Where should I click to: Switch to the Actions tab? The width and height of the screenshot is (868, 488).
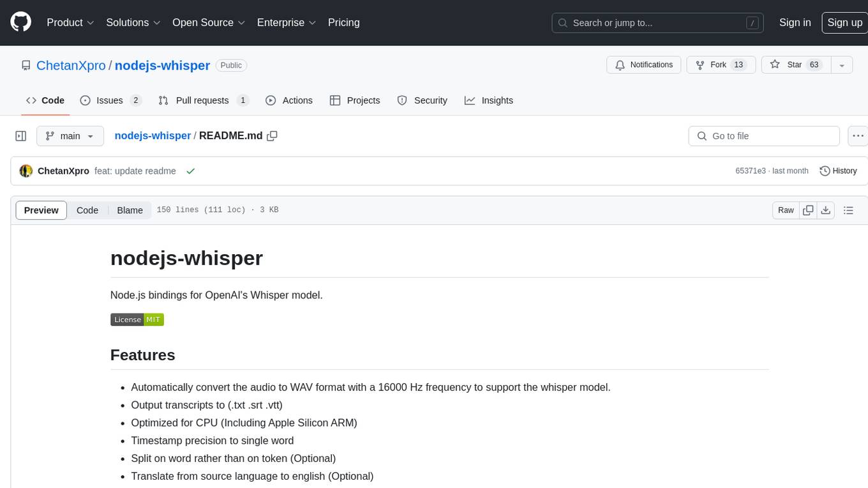(x=289, y=100)
